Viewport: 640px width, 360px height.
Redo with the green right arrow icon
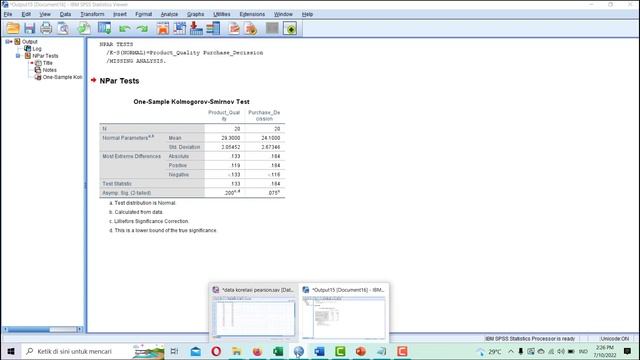click(142, 29)
